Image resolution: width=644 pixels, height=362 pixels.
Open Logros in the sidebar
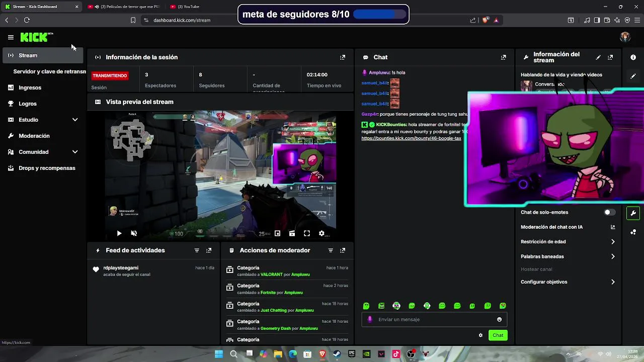[43, 104]
